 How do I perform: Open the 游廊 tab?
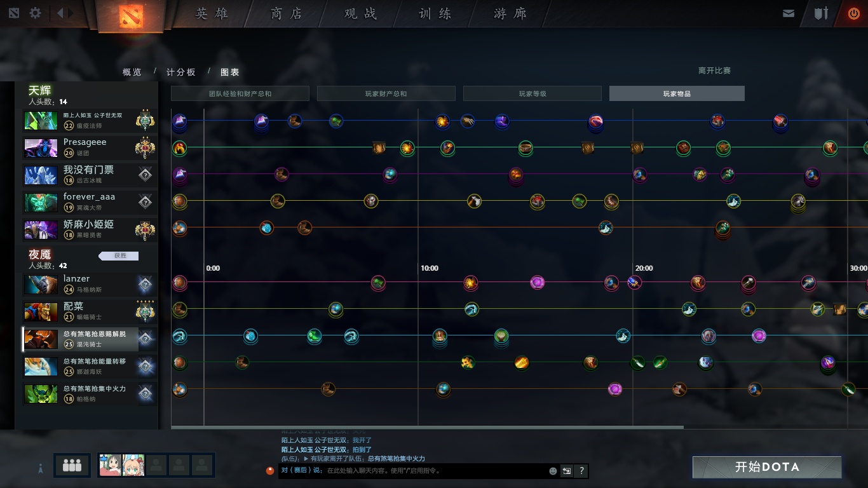click(x=510, y=13)
